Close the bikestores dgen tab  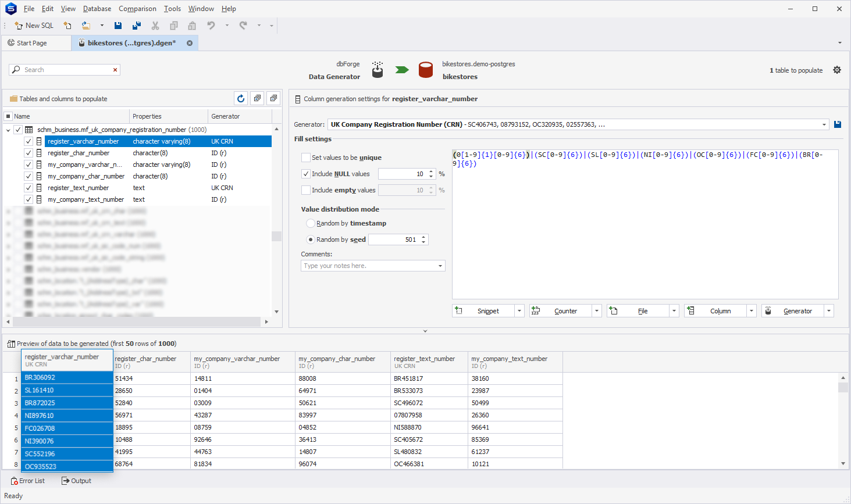point(190,43)
